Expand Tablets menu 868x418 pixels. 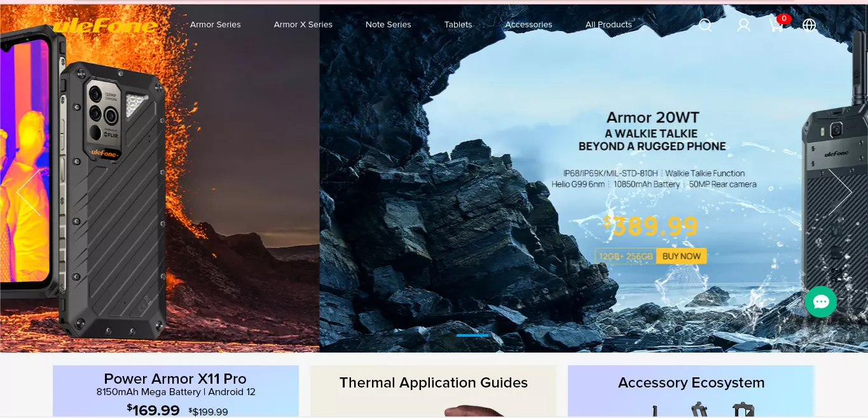pyautogui.click(x=458, y=25)
